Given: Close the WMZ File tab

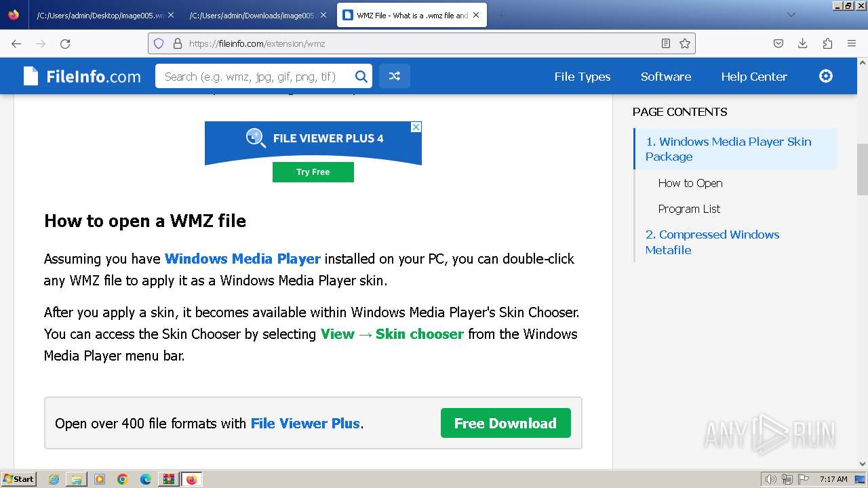Looking at the screenshot, I should [x=476, y=15].
